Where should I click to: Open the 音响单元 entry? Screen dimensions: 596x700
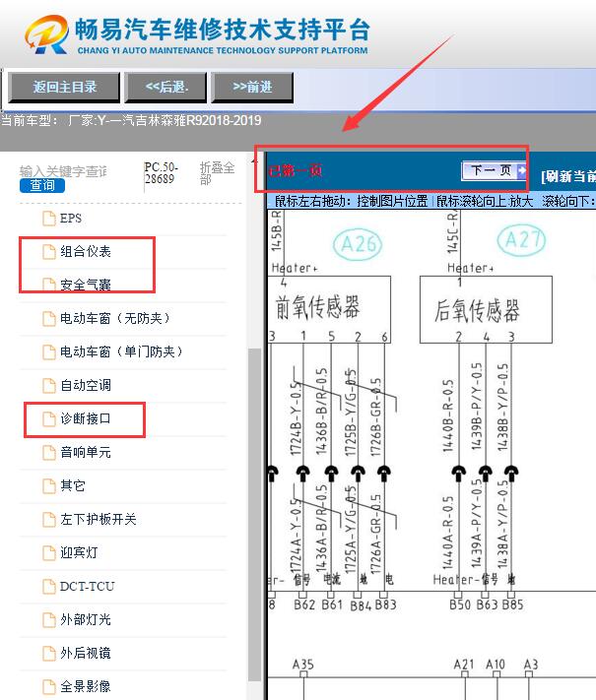point(86,452)
